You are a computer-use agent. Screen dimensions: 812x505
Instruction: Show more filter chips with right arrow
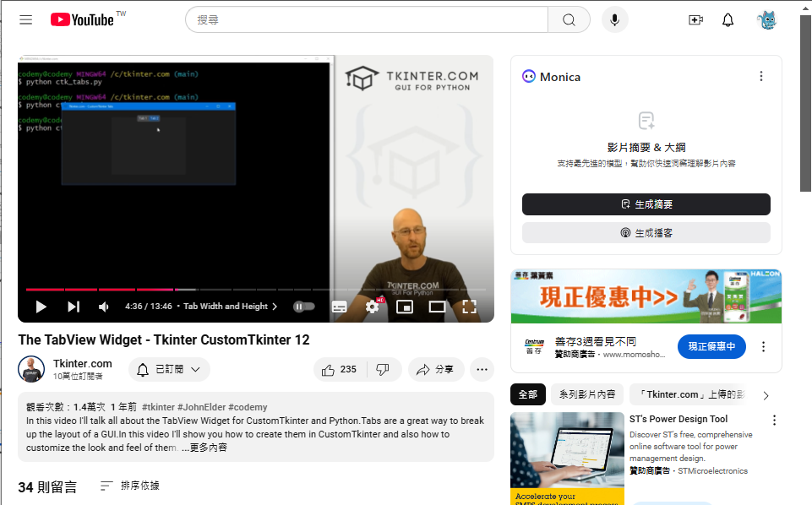pyautogui.click(x=766, y=395)
